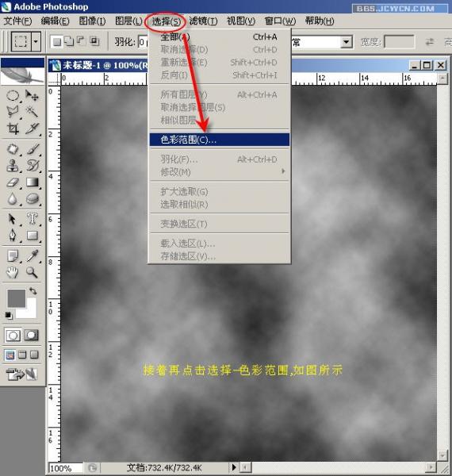Image resolution: width=452 pixels, height=476 pixels.
Task: Enable Standard editing mode
Action: click(x=13, y=335)
